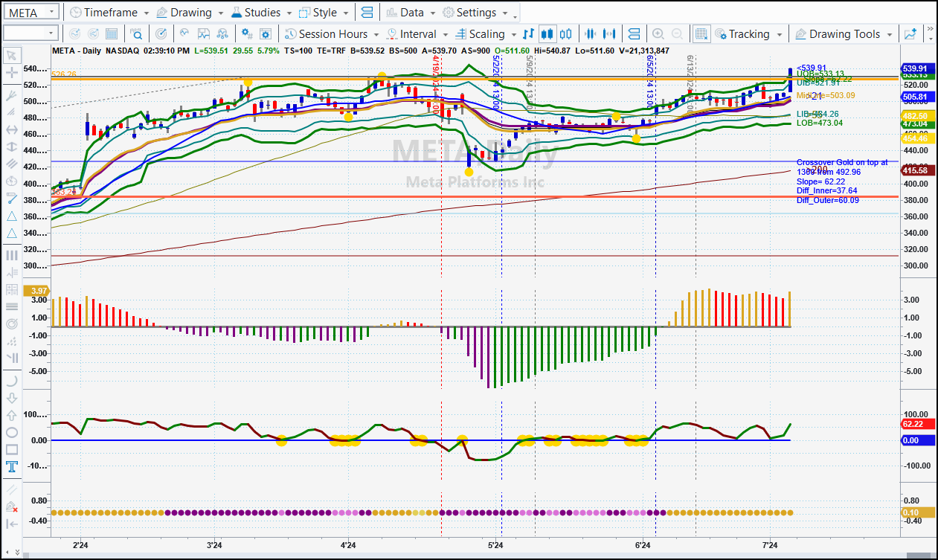
Task: Collapse the left drawing toolbar arrow
Action: 12,524
